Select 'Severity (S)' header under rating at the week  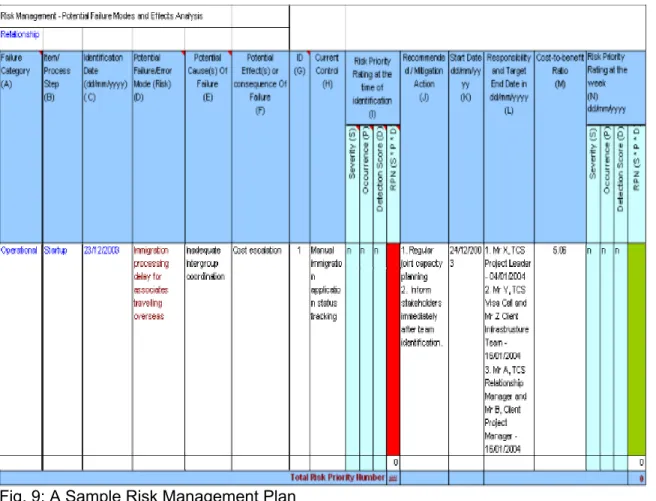coord(593,184)
